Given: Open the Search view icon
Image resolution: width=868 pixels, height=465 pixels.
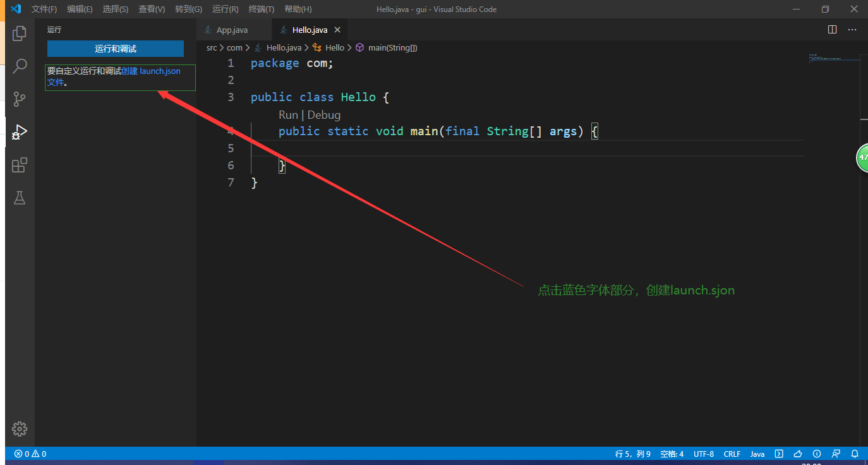Looking at the screenshot, I should pyautogui.click(x=19, y=66).
